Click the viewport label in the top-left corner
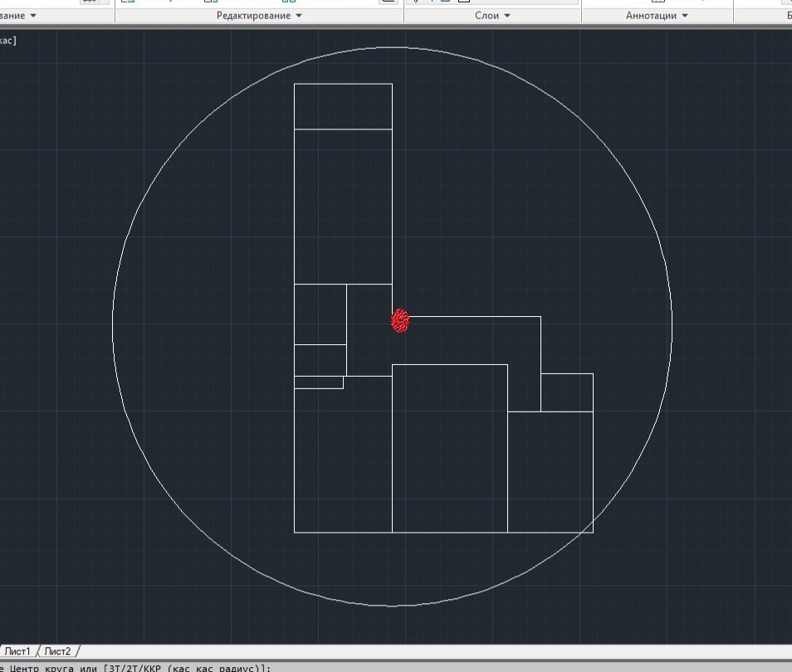792x672 pixels. pyautogui.click(x=8, y=40)
